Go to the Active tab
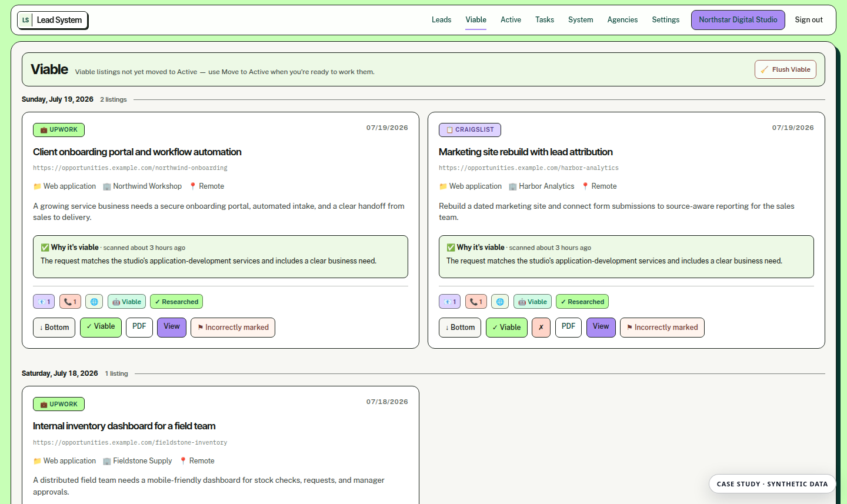847x504 pixels. point(511,19)
